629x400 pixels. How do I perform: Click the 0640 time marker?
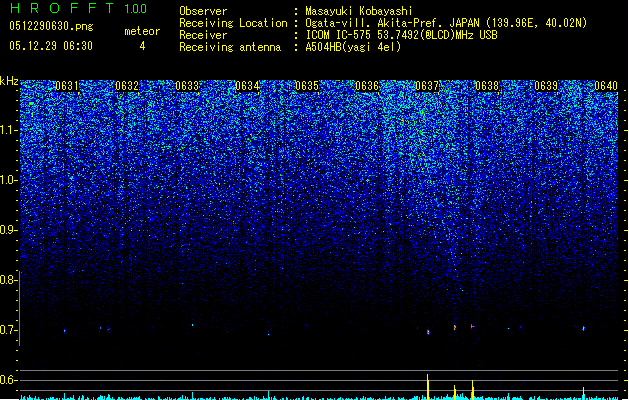click(606, 86)
